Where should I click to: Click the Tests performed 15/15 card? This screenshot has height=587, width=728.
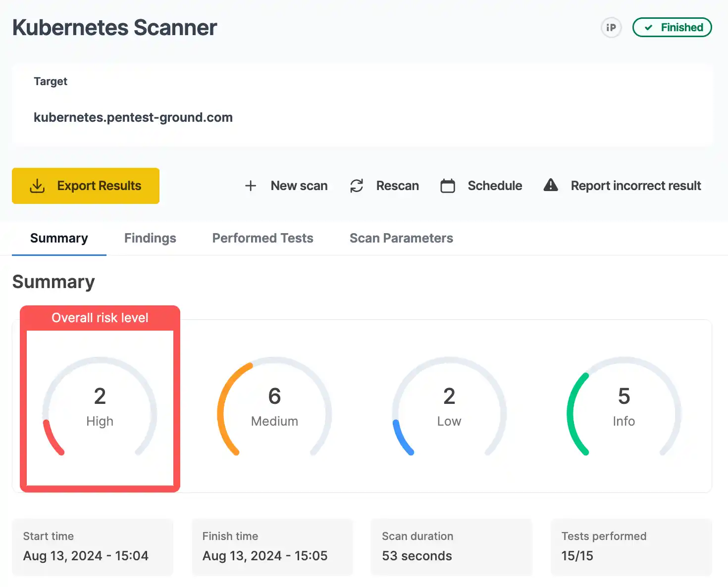[631, 546]
